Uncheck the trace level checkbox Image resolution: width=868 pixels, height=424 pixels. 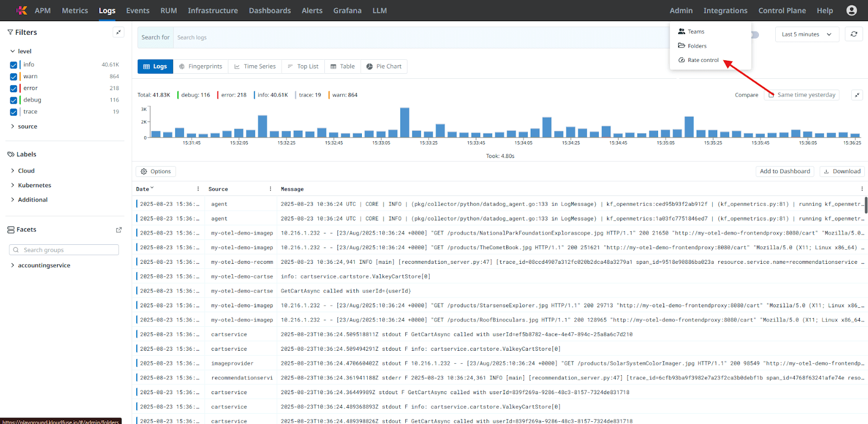[x=14, y=112]
